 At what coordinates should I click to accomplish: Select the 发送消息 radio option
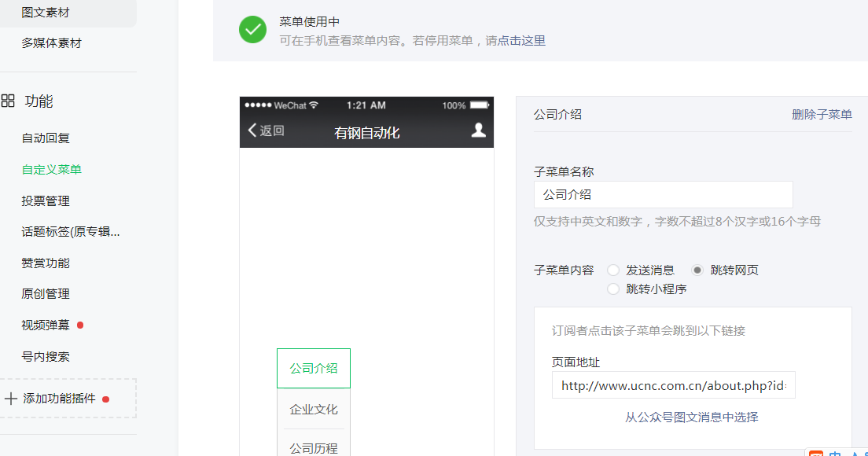tap(613, 270)
